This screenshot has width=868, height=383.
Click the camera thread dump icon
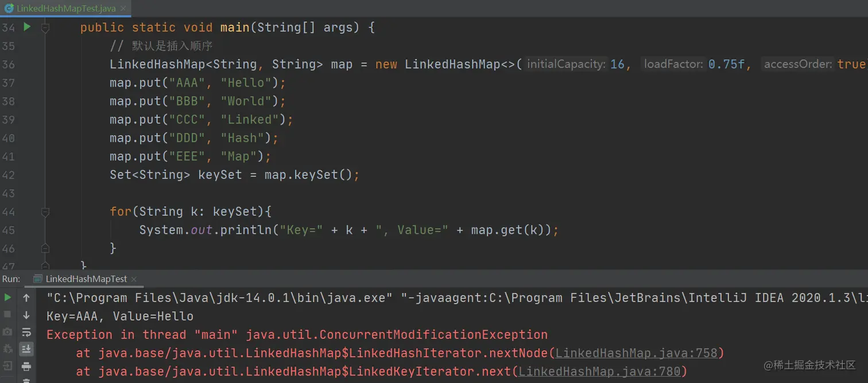[x=8, y=331]
